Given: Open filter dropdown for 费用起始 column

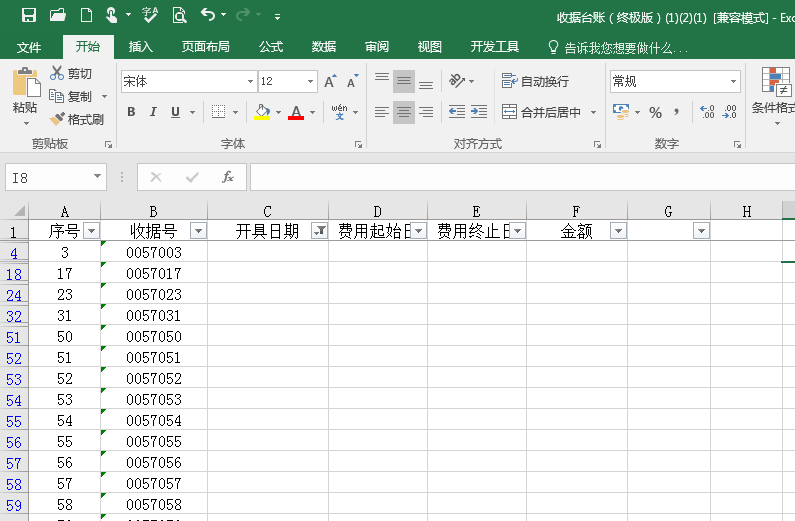Looking at the screenshot, I should [418, 231].
